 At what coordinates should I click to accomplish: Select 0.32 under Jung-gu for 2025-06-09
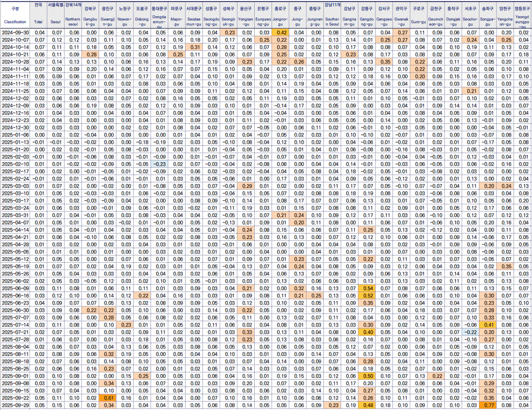point(298,288)
